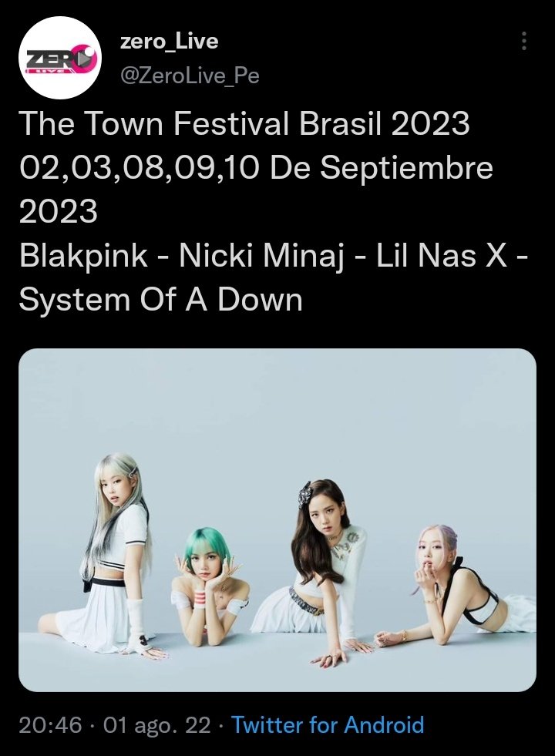Open the three-dot more options menu

(x=524, y=42)
